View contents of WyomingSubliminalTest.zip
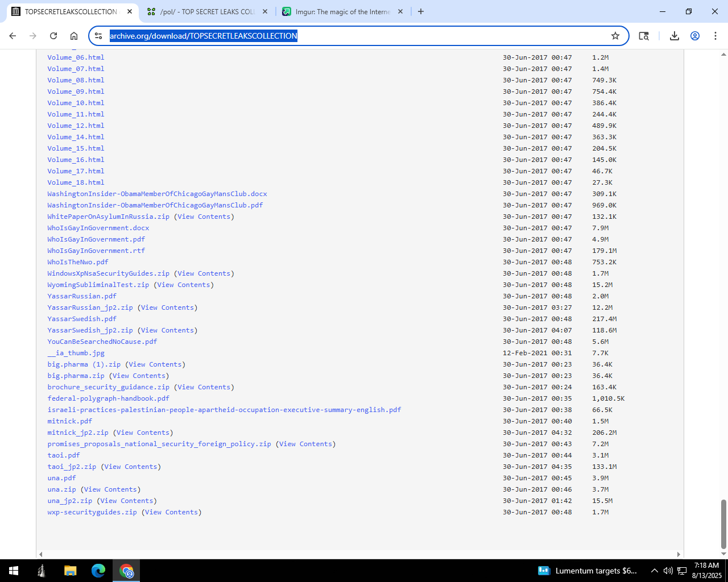This screenshot has height=582, width=728. [184, 285]
